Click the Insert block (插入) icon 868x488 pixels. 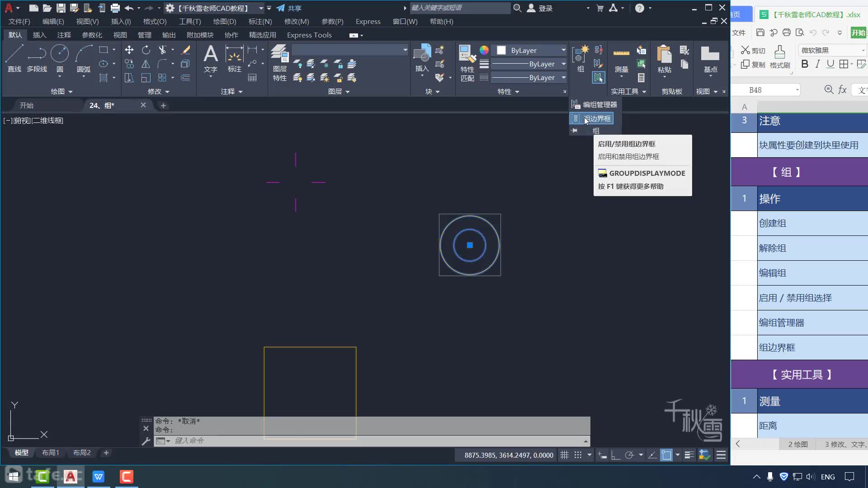tap(422, 58)
